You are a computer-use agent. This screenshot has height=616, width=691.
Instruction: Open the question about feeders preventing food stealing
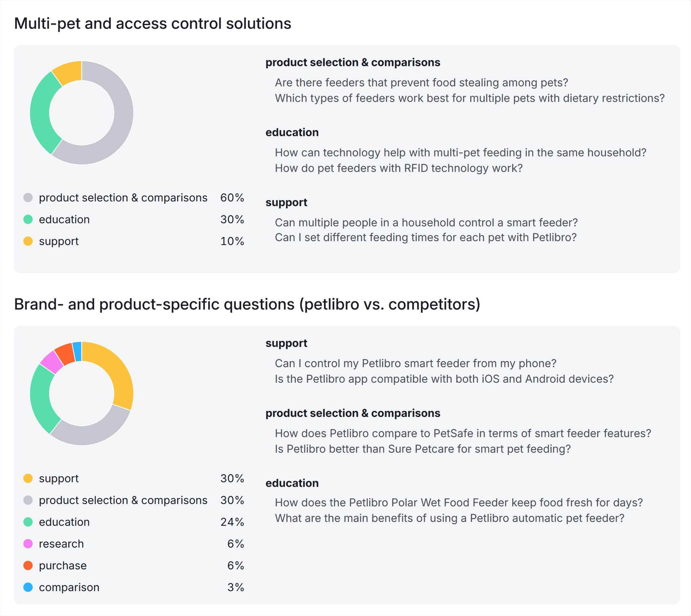click(x=421, y=83)
